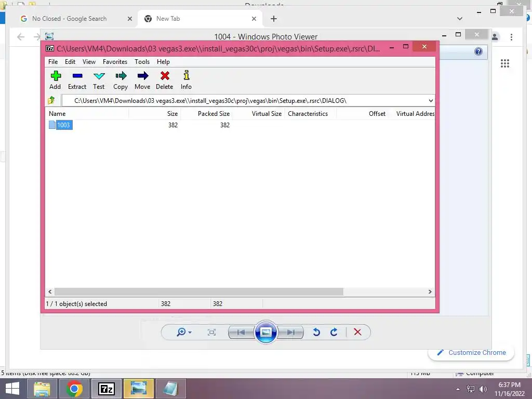This screenshot has height=399, width=532.
Task: Expand the address path dropdown
Action: (x=431, y=100)
